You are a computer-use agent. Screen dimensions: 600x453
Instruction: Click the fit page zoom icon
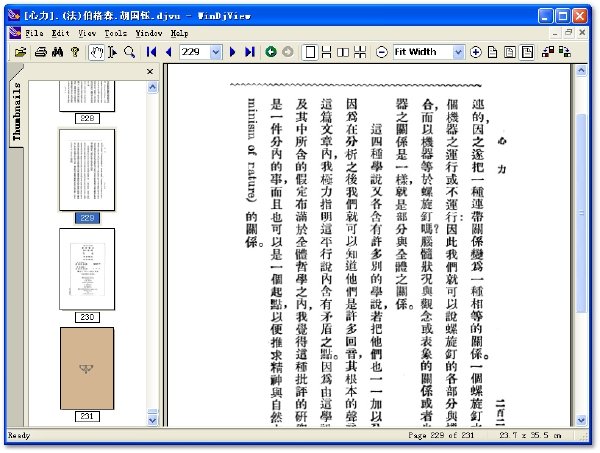pyautogui.click(x=509, y=52)
